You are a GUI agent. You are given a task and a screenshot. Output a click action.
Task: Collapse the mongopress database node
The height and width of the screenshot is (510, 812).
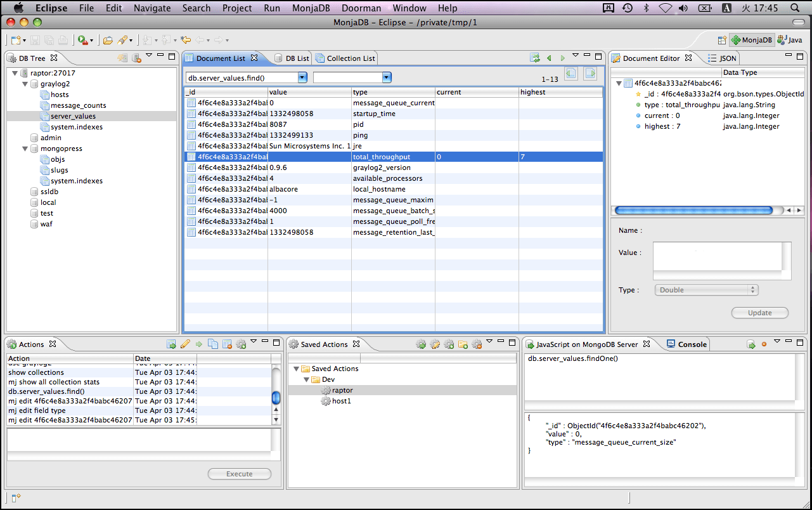pos(25,149)
